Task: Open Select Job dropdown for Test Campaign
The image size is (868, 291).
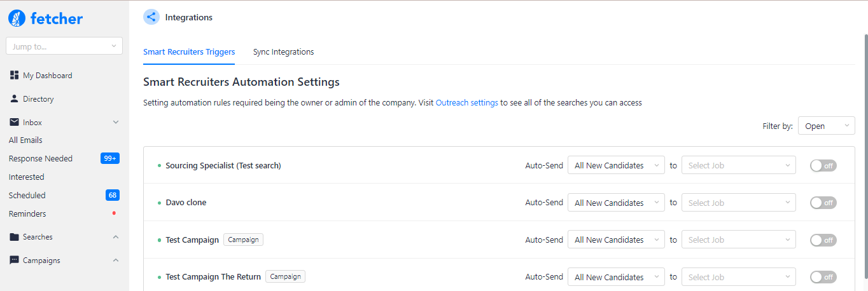Action: [738, 240]
